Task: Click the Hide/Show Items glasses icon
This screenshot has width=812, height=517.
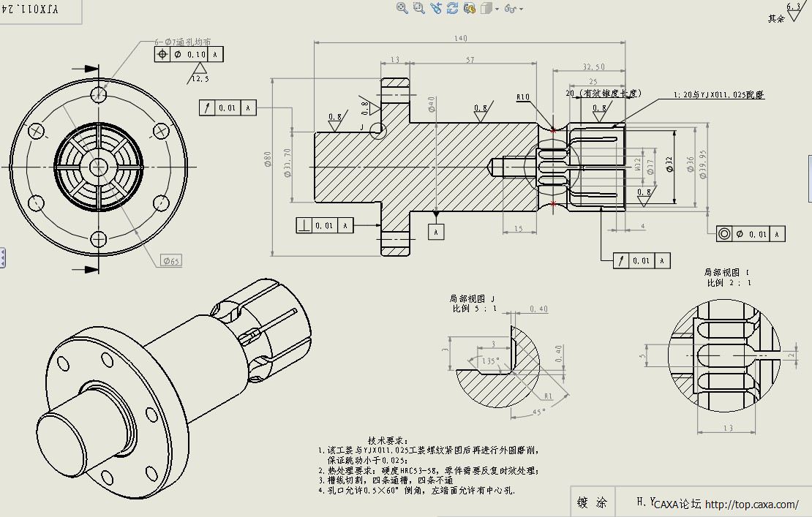Action: pos(510,9)
